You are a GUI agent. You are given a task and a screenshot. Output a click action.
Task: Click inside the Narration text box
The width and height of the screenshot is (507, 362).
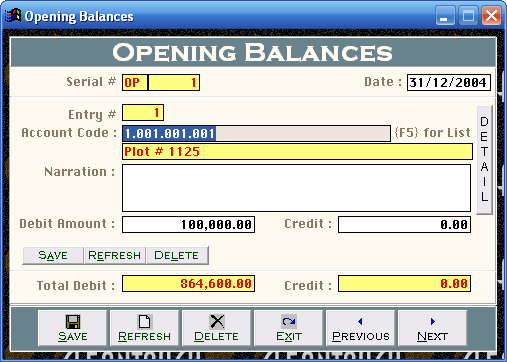(296, 188)
